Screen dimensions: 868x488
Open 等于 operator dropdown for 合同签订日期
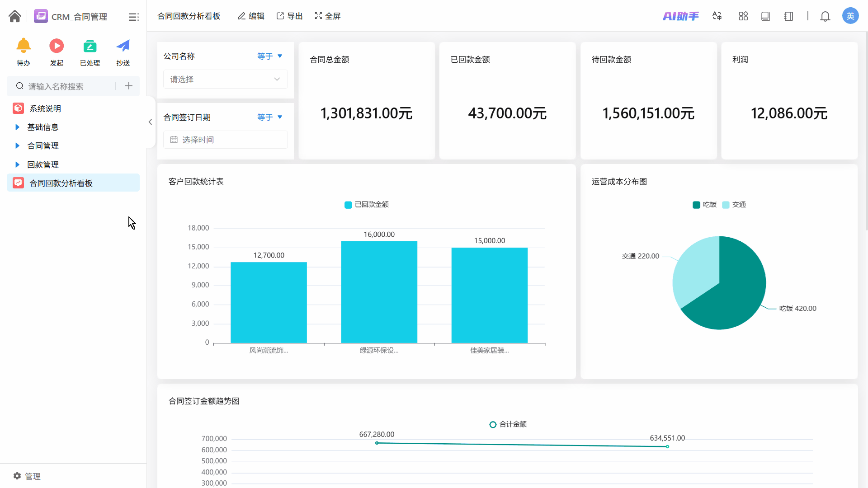(270, 117)
